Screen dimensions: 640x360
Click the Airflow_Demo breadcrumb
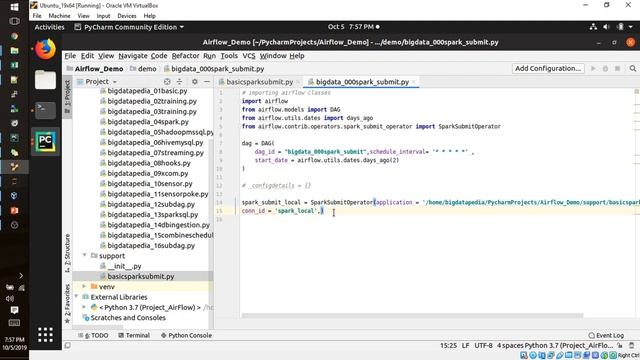click(99, 69)
